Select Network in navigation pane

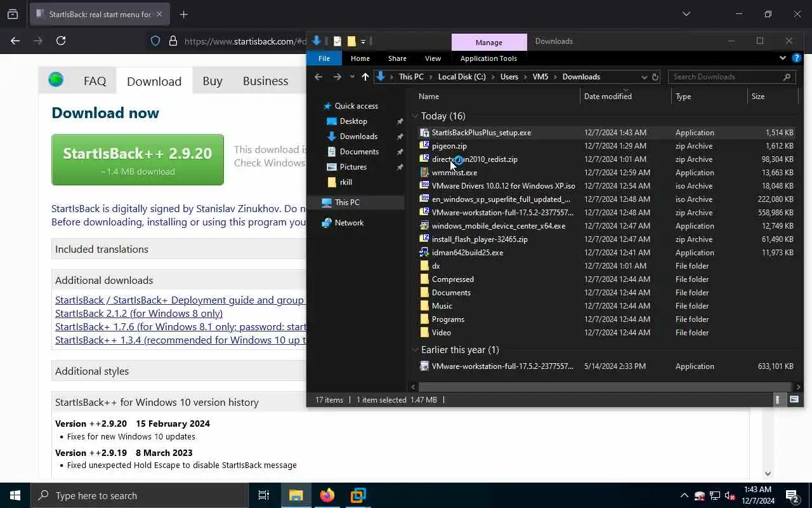coord(349,223)
